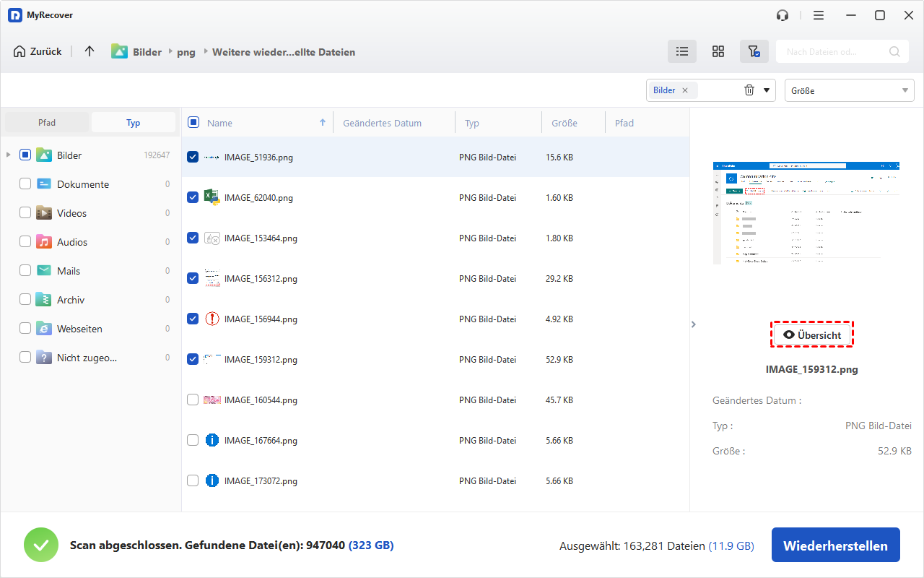Screen dimensions: 924x578
Task: Collapse the preview panel arrow
Action: pos(694,324)
